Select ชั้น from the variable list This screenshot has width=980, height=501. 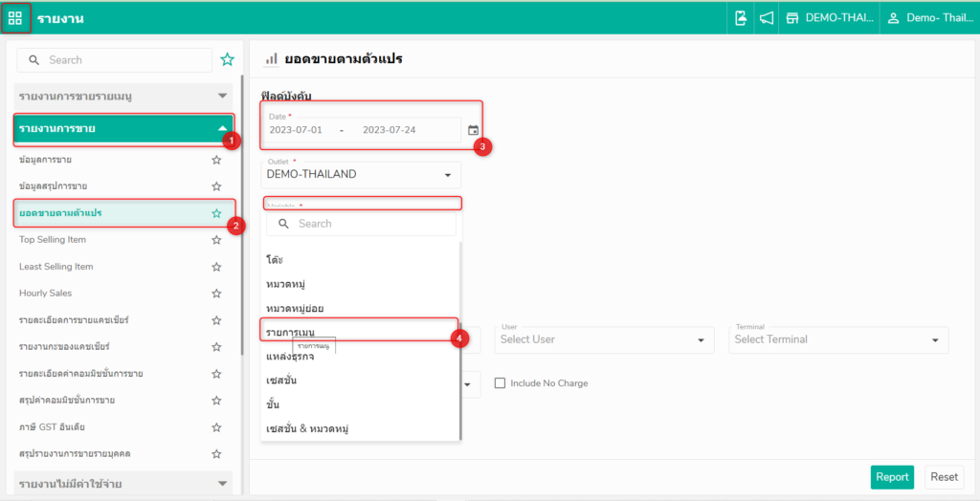click(360, 404)
